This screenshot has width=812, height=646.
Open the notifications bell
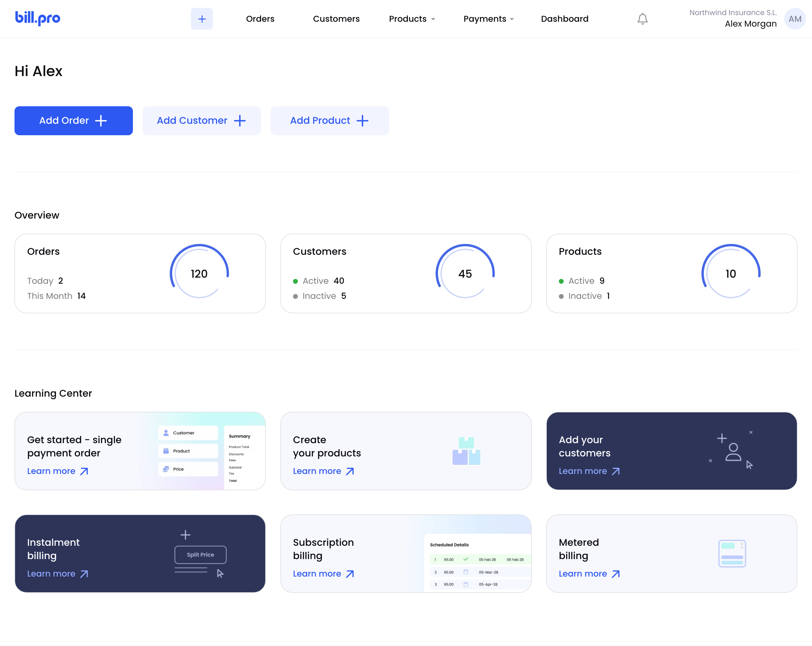pyautogui.click(x=643, y=19)
